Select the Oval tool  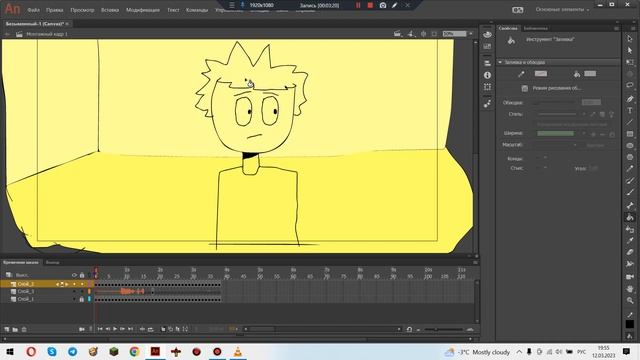(x=630, y=146)
